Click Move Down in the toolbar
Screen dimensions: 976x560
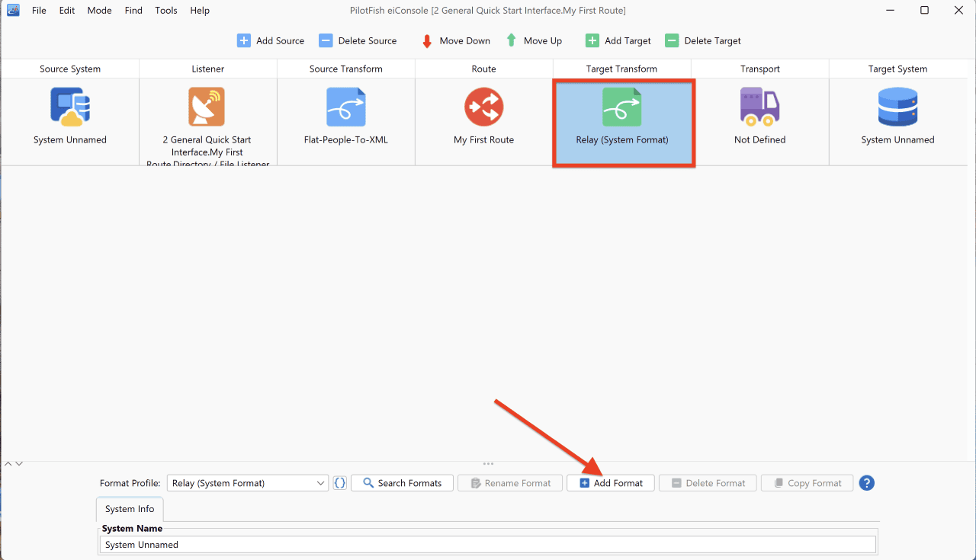456,40
